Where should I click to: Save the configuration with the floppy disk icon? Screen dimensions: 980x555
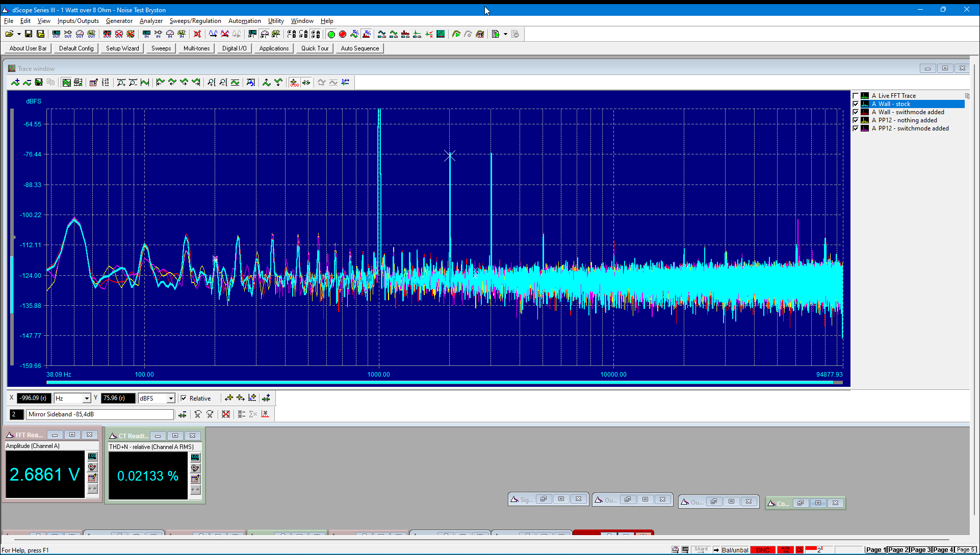click(29, 34)
